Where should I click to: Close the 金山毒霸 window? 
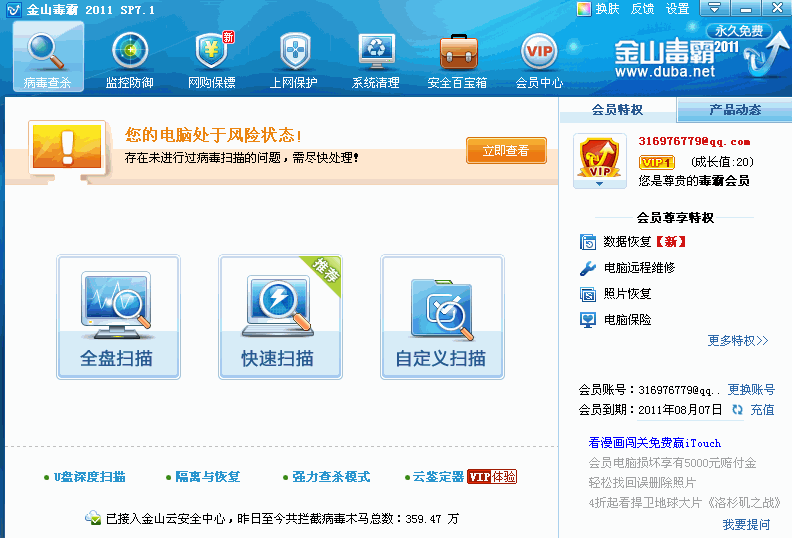click(x=777, y=8)
